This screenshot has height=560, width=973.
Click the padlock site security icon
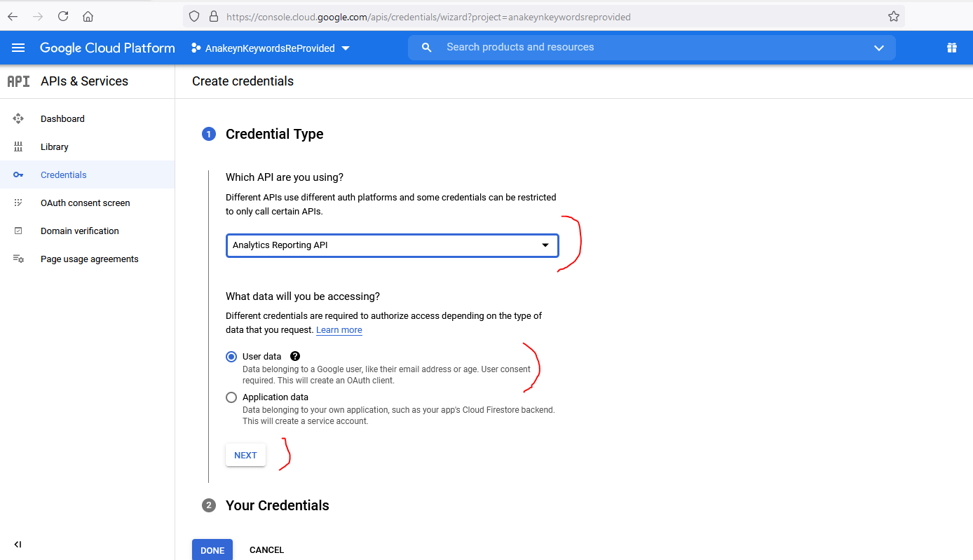tap(214, 16)
